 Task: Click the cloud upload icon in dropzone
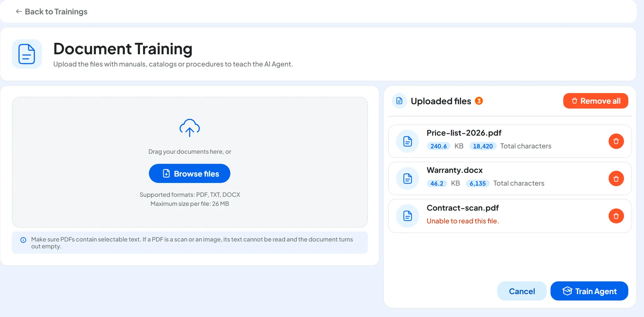coord(190,128)
